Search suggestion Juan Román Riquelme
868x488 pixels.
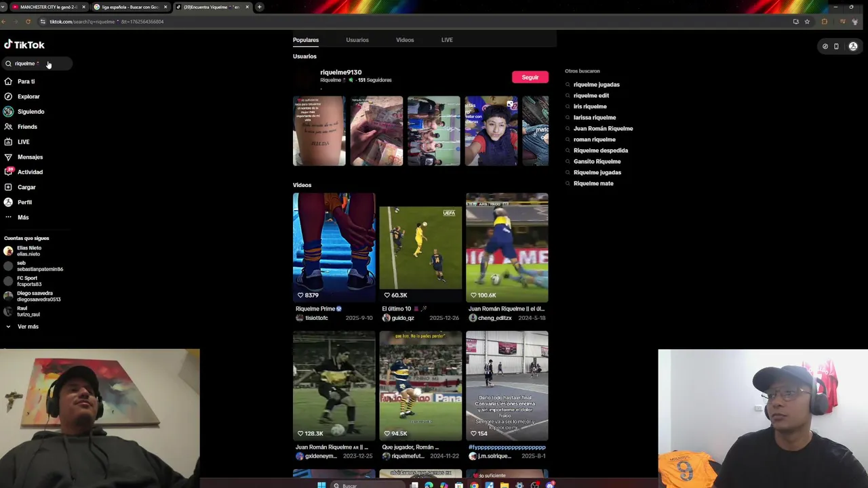click(x=603, y=129)
